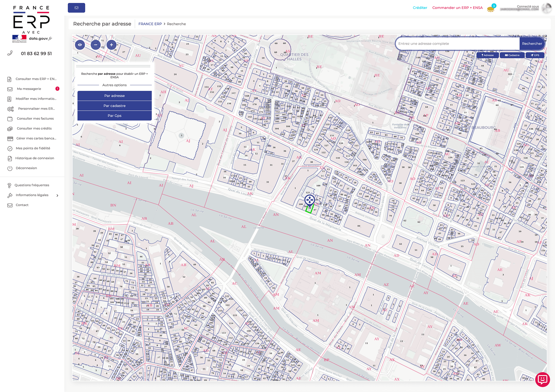
Task: Click the history icon for Historique de connexion
Action: pyautogui.click(x=10, y=158)
